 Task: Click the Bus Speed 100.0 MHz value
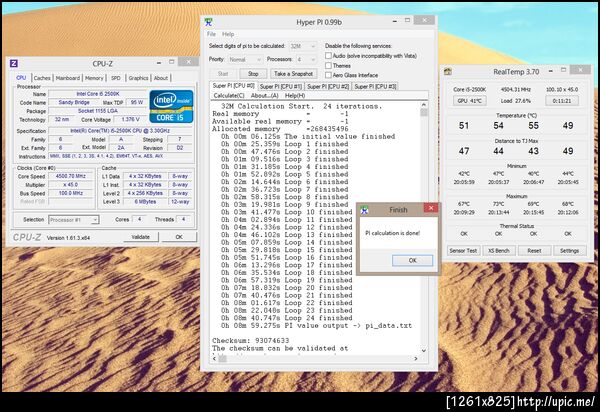coord(71,193)
